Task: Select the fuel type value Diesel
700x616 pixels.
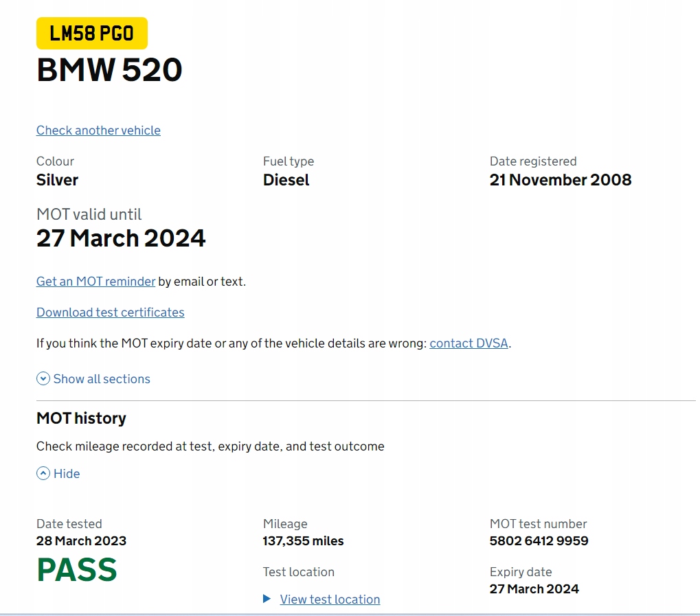Action: pos(286,180)
